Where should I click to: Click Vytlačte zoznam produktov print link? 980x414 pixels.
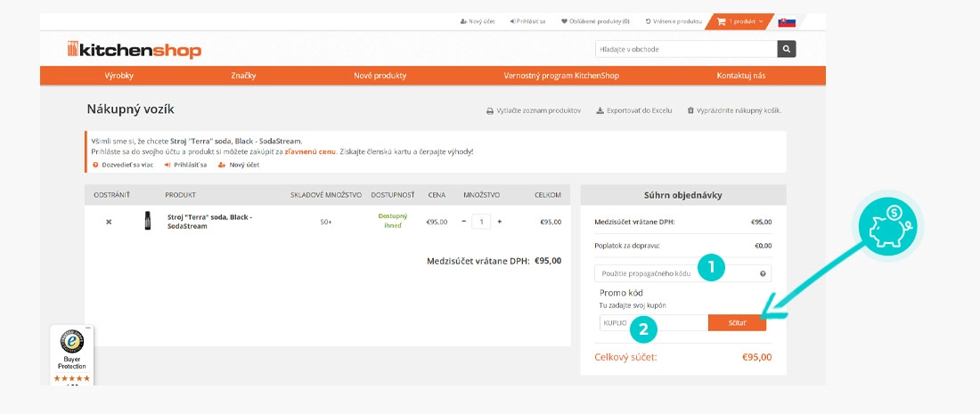tap(534, 110)
